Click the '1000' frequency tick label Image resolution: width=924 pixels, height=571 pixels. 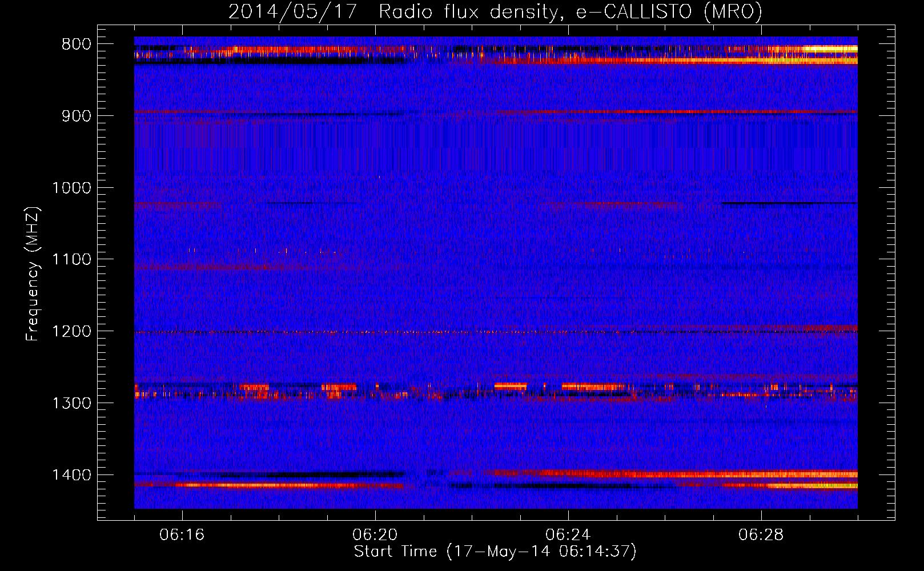tap(71, 188)
